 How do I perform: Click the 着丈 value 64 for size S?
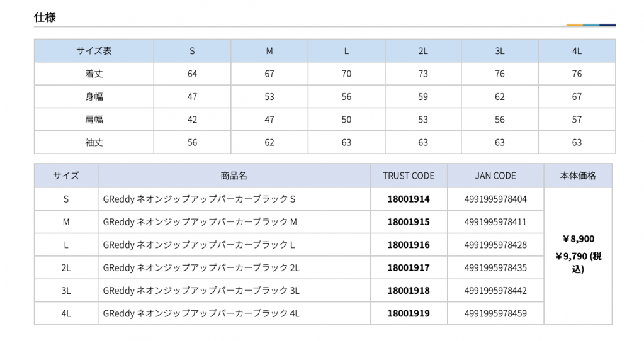click(192, 74)
